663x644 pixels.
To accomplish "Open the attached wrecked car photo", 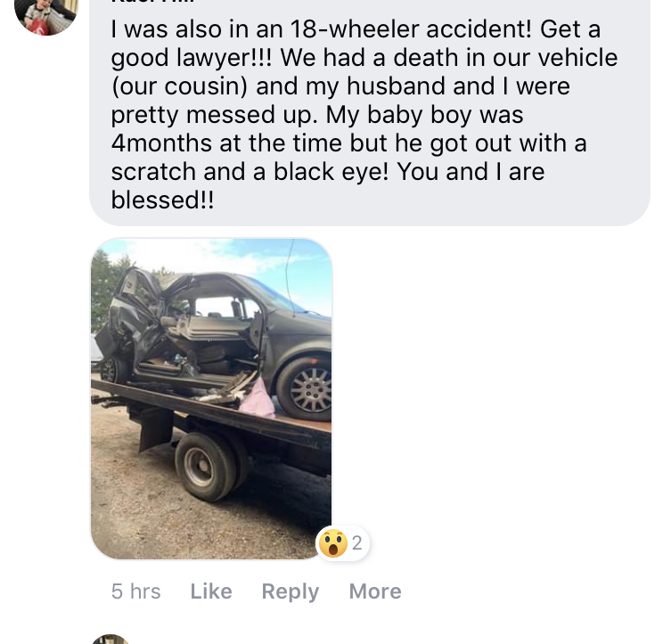I will (211, 399).
